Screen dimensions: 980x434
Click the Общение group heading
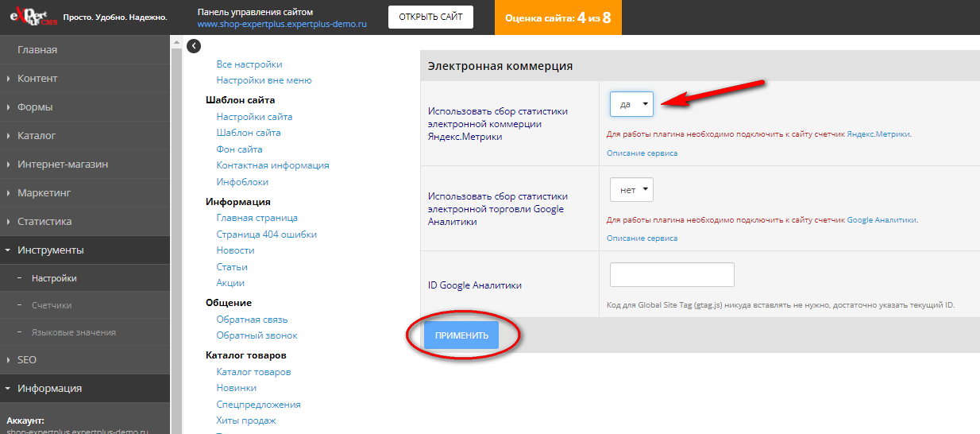point(229,303)
